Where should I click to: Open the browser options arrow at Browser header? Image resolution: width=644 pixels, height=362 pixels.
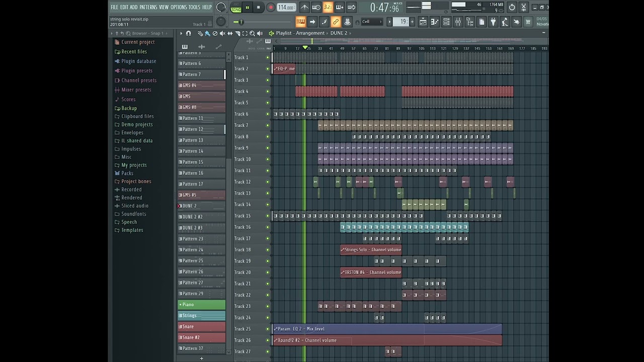(x=112, y=33)
